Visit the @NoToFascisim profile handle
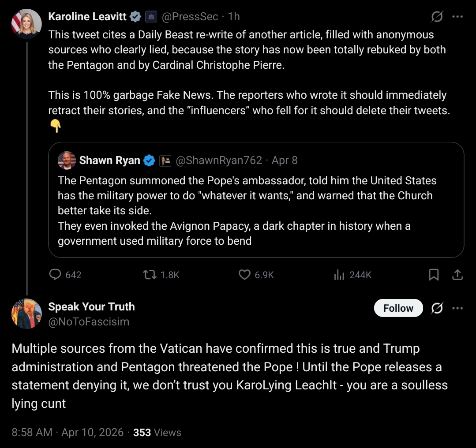Image resolution: width=476 pixels, height=448 pixels. pyautogui.click(x=89, y=321)
